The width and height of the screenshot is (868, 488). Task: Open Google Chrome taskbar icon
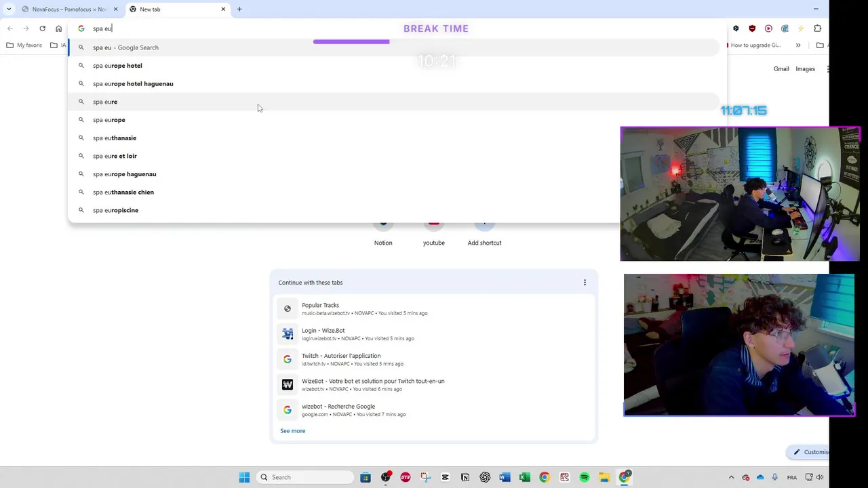[545, 477]
